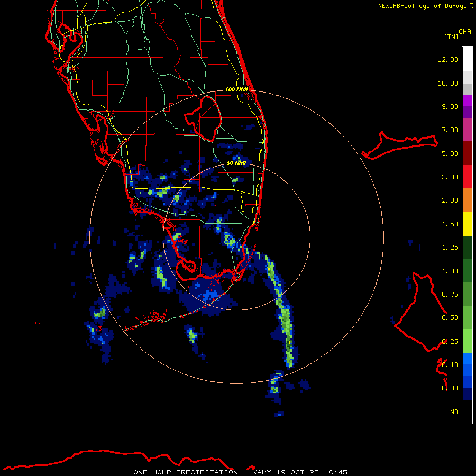Select the bright red legend segment near 3.00
Viewport: 476px width, 476px height.
coord(467,177)
